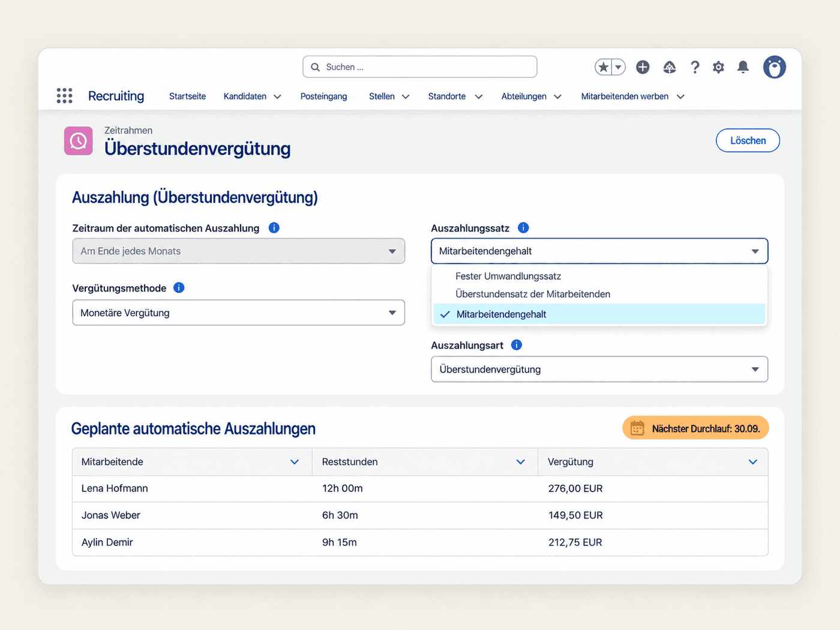Show info tooltip for Auszahlungssatz

(x=523, y=228)
